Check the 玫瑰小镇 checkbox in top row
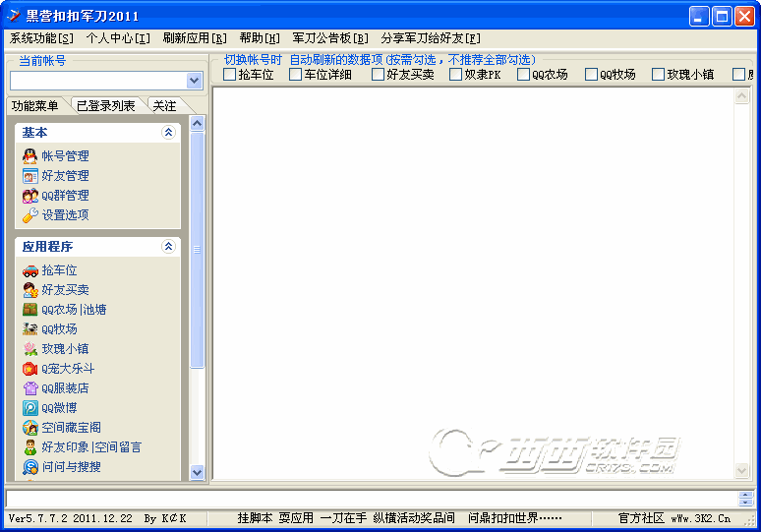Viewport: 761px width, 532px height. click(658, 75)
